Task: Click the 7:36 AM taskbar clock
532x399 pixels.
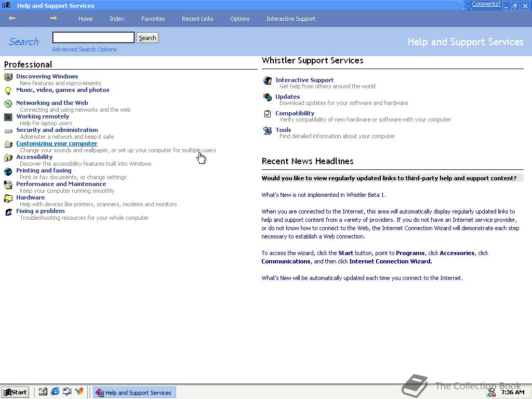Action: click(x=513, y=393)
